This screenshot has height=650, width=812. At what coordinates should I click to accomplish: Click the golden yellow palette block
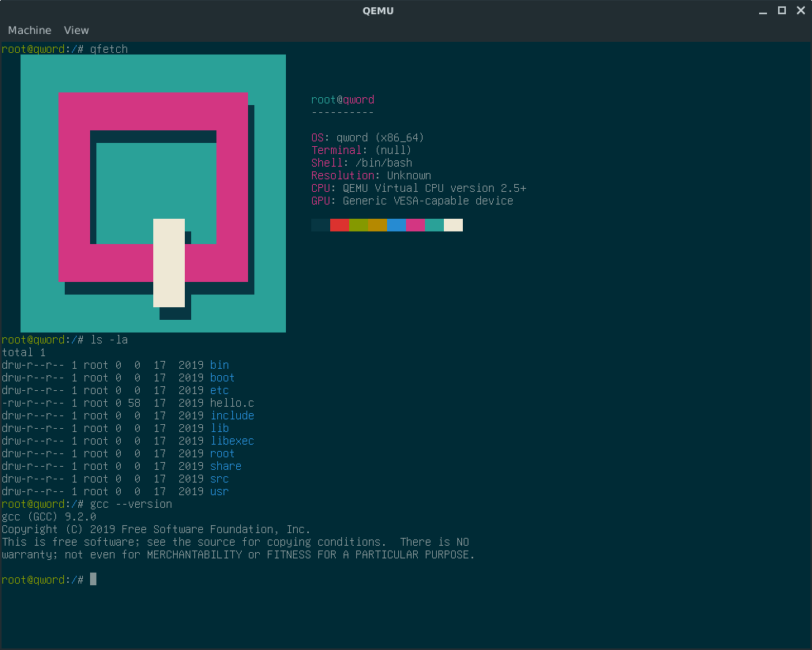coord(378,225)
